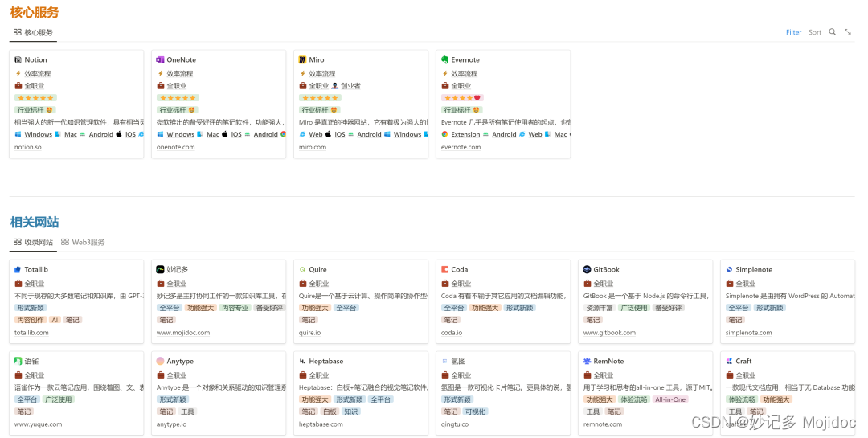
Task: Click the Simplenote card icon
Action: tap(729, 270)
